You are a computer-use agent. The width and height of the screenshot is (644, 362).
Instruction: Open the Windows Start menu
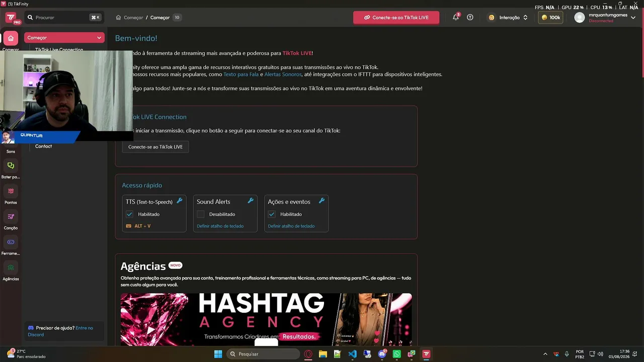click(x=218, y=354)
